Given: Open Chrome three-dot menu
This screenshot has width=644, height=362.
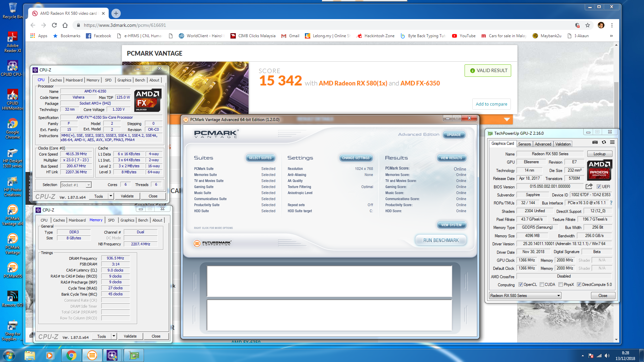Looking at the screenshot, I should coord(612,25).
